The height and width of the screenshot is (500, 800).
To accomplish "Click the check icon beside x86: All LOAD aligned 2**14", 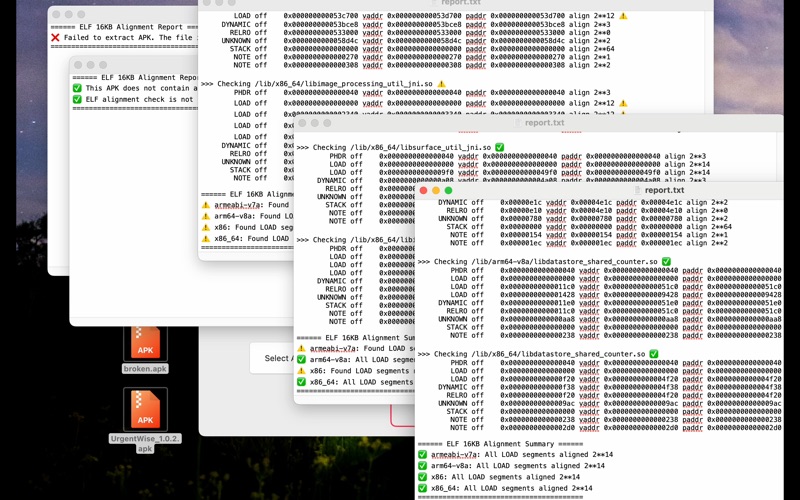I will (422, 477).
